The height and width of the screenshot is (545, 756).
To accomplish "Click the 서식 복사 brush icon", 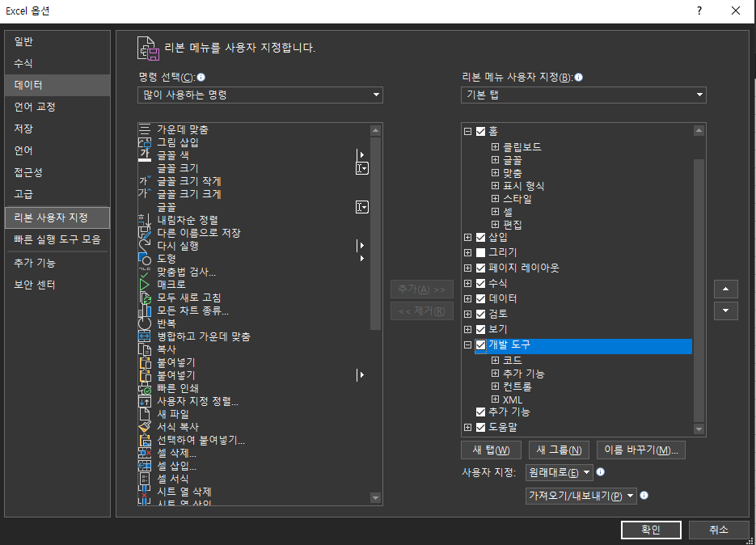I will 145,427.
